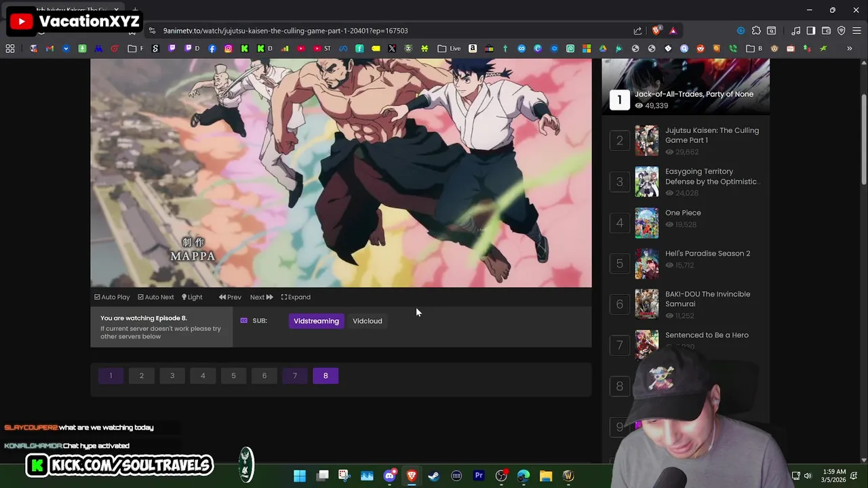
Task: Click the One Piece poster thumbnail
Action: click(646, 223)
